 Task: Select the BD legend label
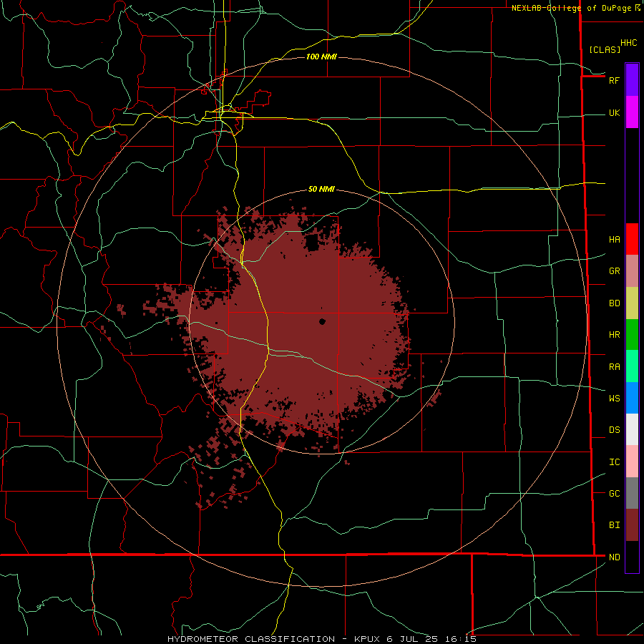615,303
